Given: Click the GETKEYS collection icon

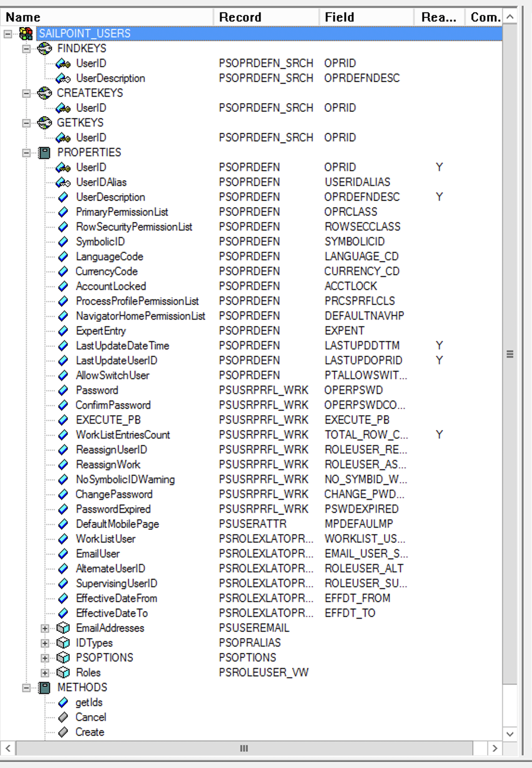Looking at the screenshot, I should (45, 123).
